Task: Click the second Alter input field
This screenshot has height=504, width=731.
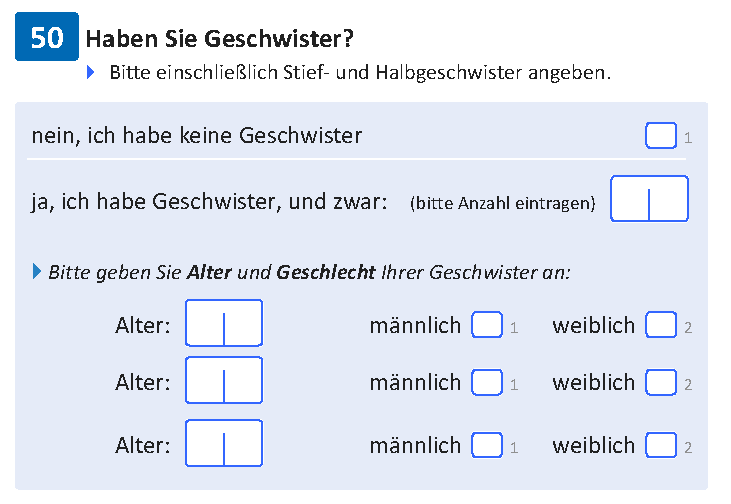Action: (224, 380)
